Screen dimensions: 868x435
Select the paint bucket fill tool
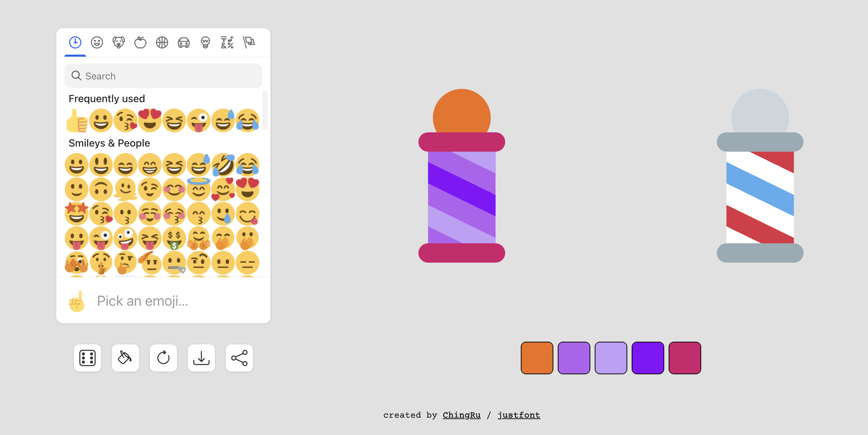[125, 358]
